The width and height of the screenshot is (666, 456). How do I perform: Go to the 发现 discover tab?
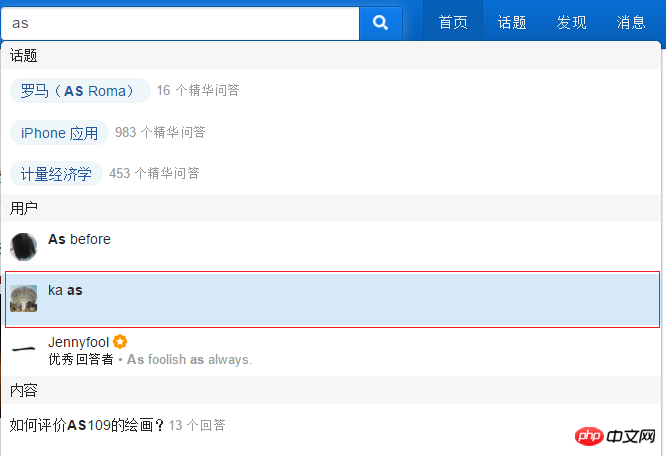pyautogui.click(x=571, y=22)
